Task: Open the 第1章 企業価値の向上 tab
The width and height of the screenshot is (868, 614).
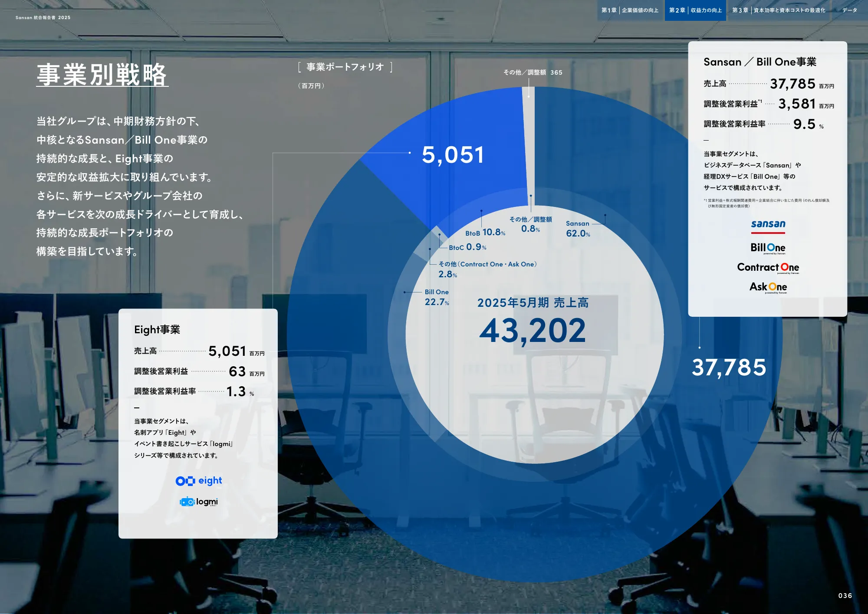Action: pyautogui.click(x=630, y=10)
